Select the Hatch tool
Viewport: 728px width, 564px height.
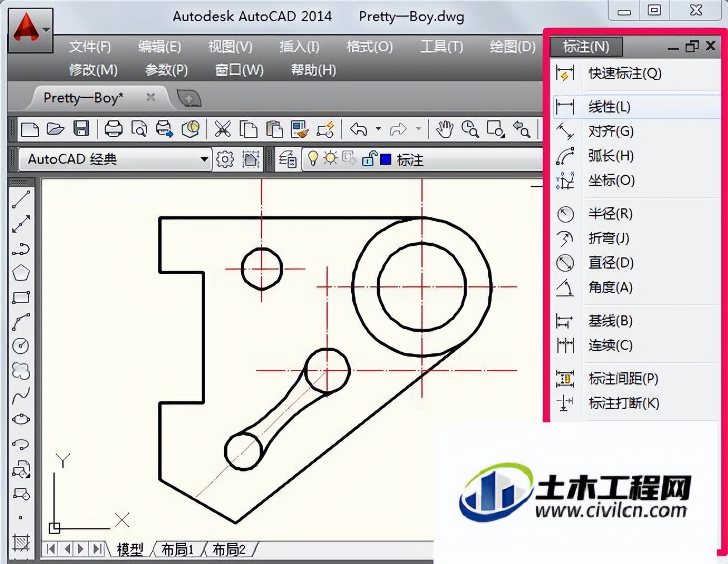point(21,542)
